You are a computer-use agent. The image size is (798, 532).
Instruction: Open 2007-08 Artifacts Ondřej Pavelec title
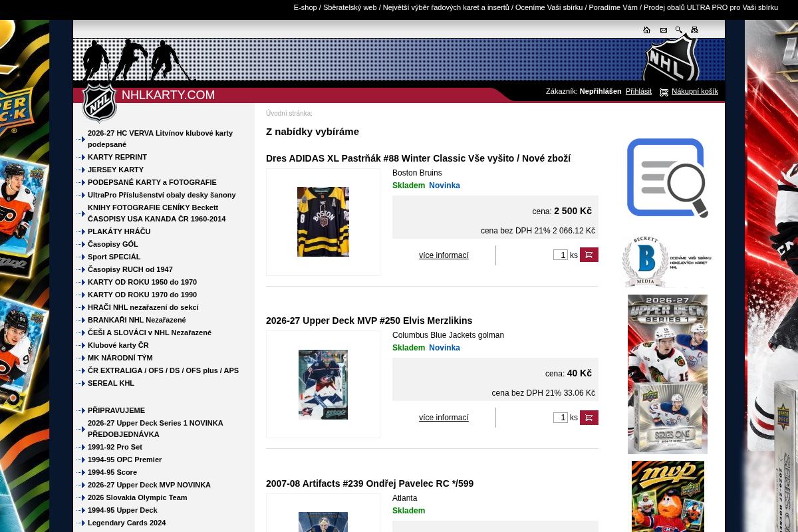pyautogui.click(x=370, y=483)
